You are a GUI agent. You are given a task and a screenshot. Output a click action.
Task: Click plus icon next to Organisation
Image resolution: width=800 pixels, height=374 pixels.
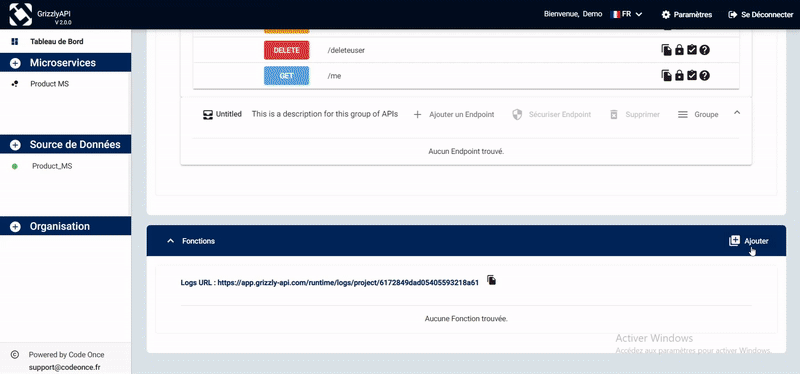[15, 227]
